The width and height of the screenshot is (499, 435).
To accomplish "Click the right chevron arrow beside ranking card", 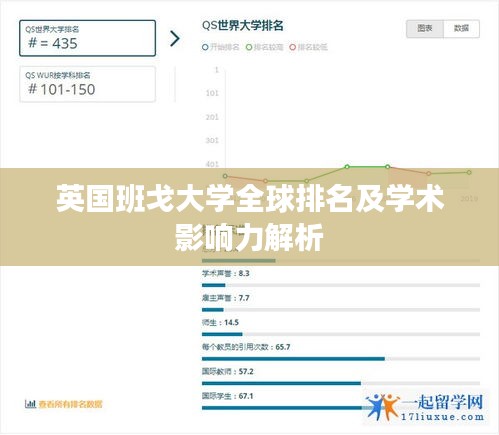I will pos(175,38).
